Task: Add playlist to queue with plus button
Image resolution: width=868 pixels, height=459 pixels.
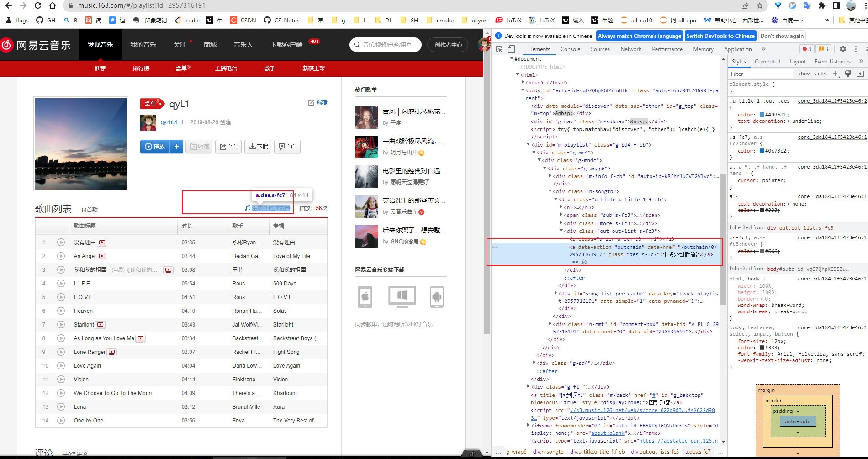Action: [x=176, y=147]
